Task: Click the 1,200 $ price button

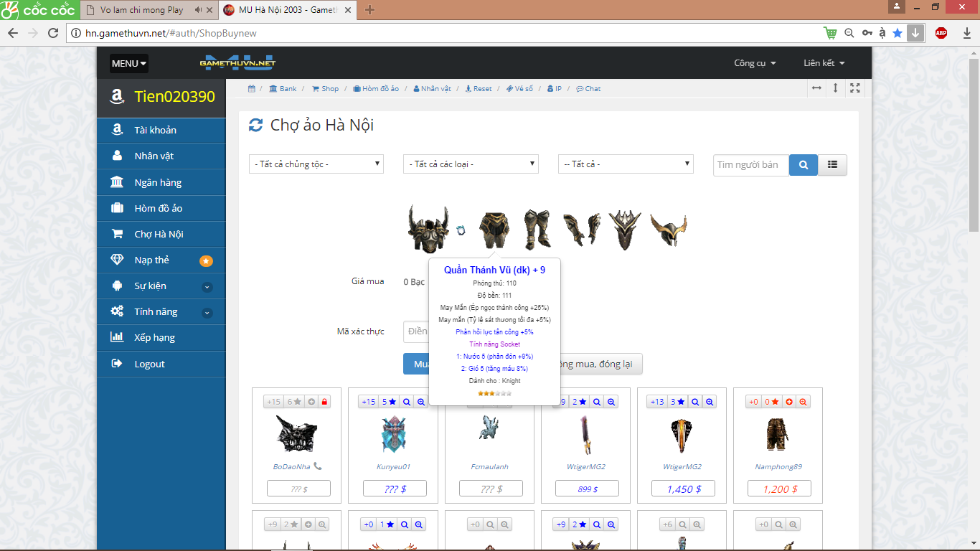Action: (780, 489)
